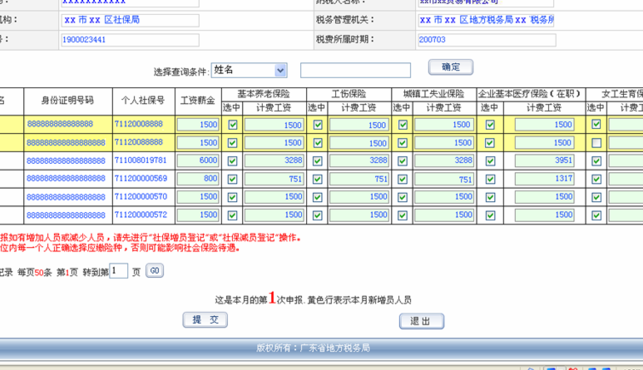The image size is (643, 370).
Task: Open the 个人社保号 link 711200000569
Action: (141, 178)
